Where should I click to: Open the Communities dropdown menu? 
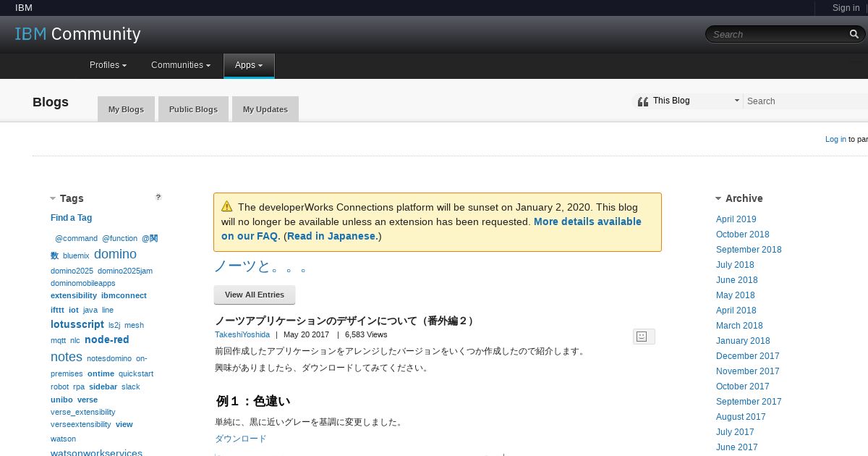(181, 65)
